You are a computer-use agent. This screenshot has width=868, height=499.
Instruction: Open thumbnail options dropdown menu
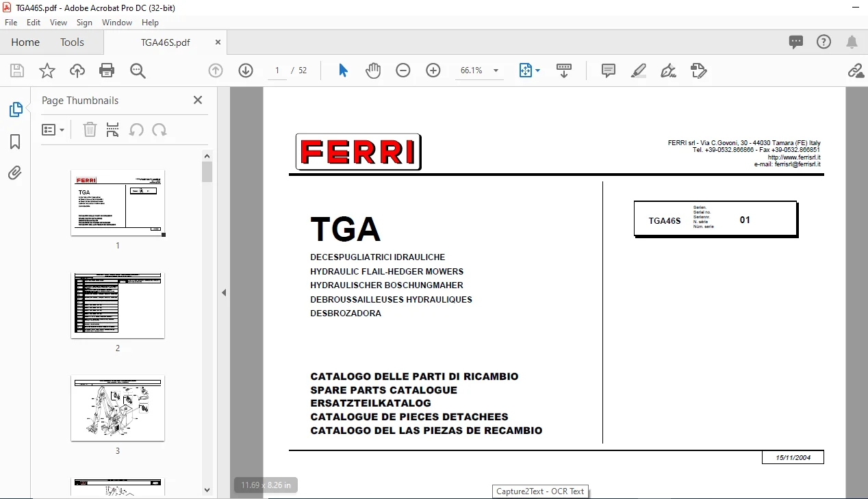pos(53,129)
